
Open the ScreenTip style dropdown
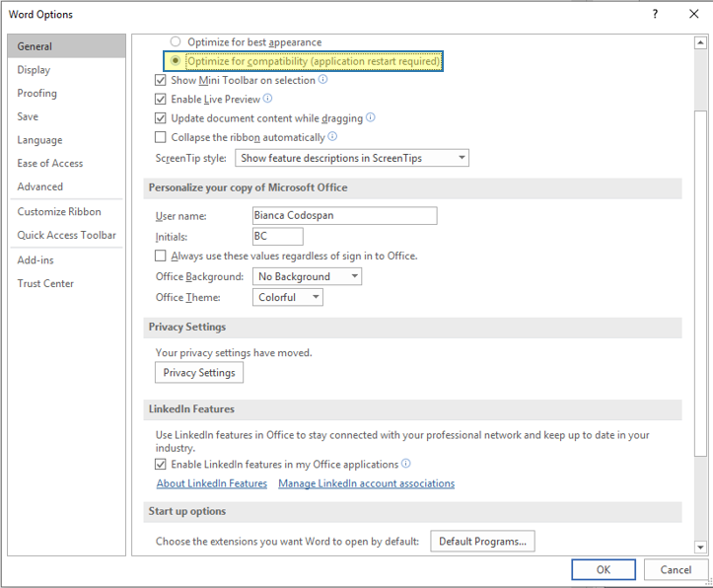[x=352, y=158]
